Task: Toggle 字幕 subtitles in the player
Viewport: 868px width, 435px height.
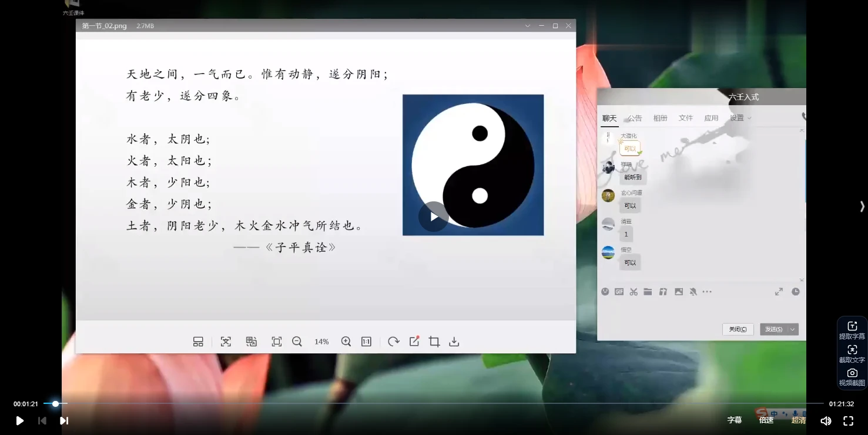Action: 735,420
